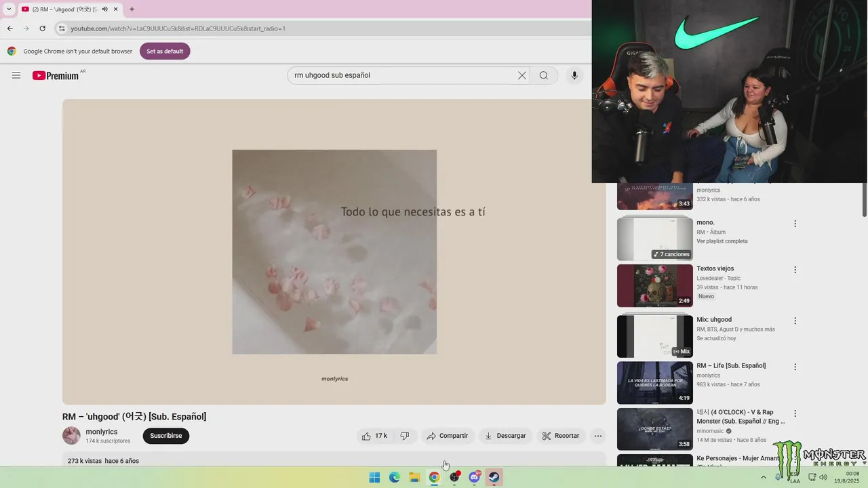Open more actions ellipsis under the video
The image size is (868, 488).
point(598,436)
